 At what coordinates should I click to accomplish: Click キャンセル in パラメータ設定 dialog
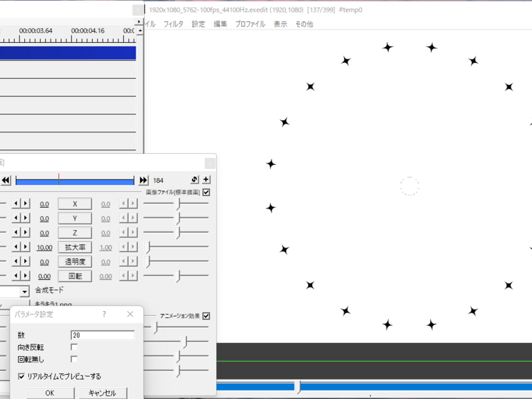click(103, 393)
